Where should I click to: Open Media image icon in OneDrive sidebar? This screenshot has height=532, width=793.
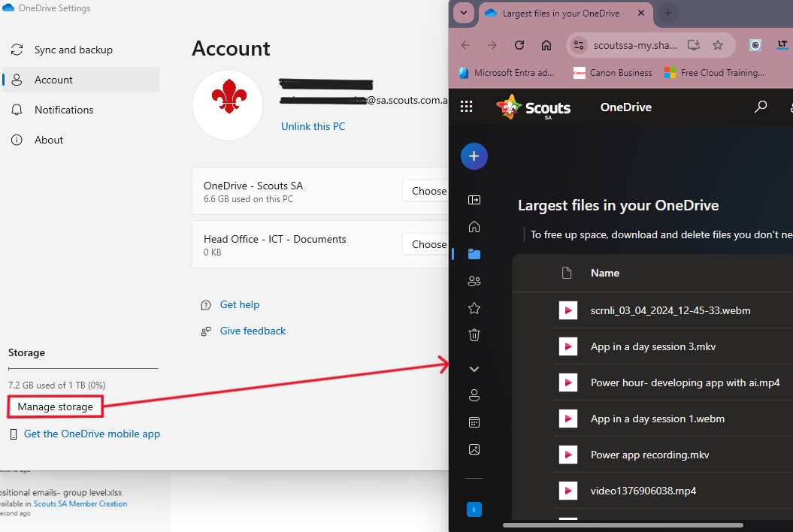coord(474,449)
